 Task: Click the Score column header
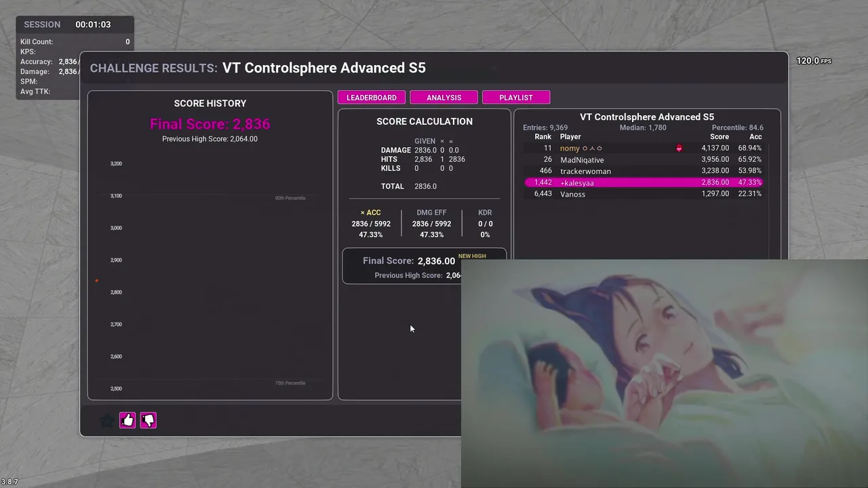(719, 137)
